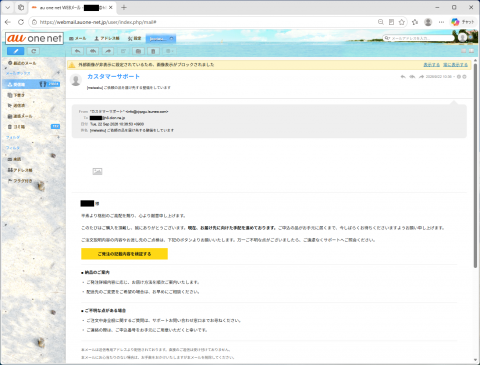The width and height of the screenshot is (480, 365).
Task: Click the first layout view icon under the search field
Action: (464, 51)
